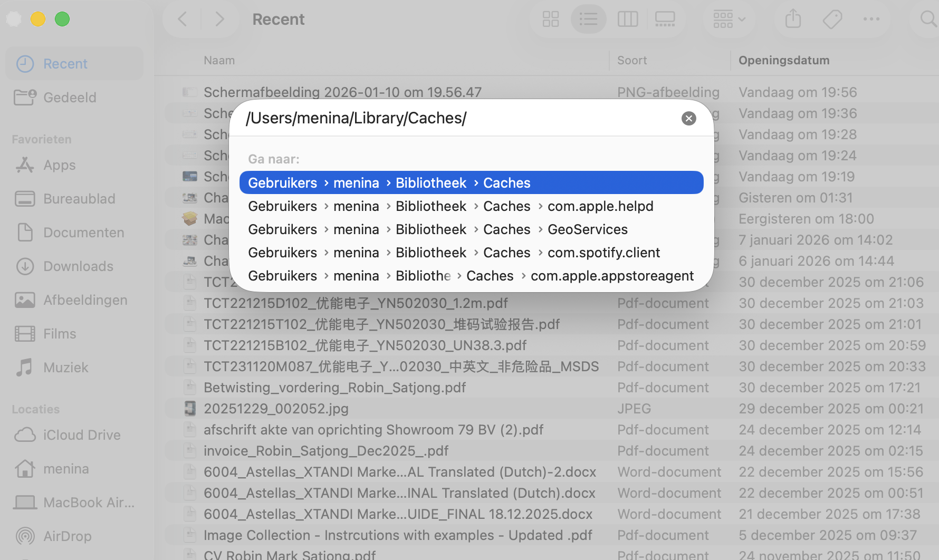The width and height of the screenshot is (939, 560).
Task: Select the list view icon
Action: pyautogui.click(x=588, y=19)
